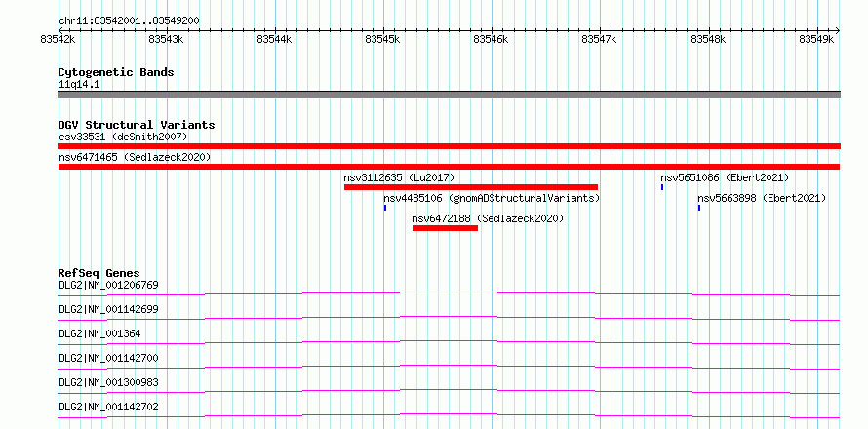Viewport: 868px width, 429px height.
Task: Click the 83549k ruler position
Action: click(x=816, y=39)
